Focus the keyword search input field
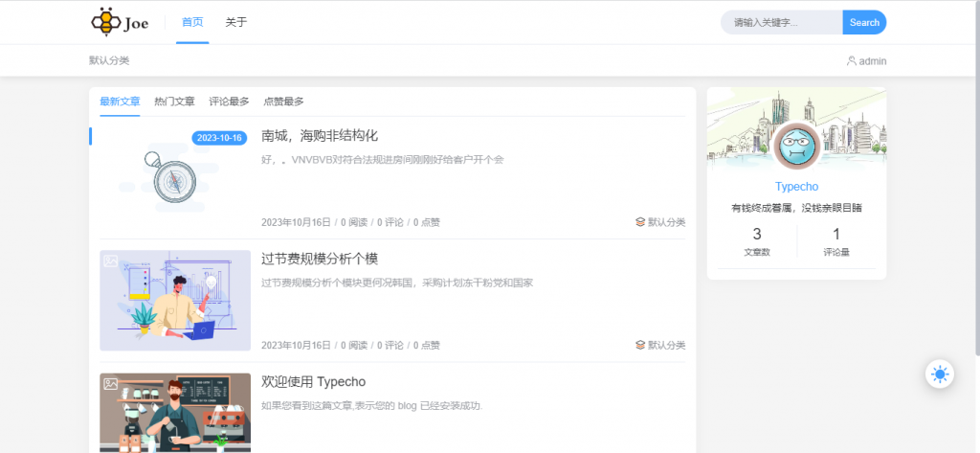Viewport: 980px width, 453px height. tap(781, 22)
